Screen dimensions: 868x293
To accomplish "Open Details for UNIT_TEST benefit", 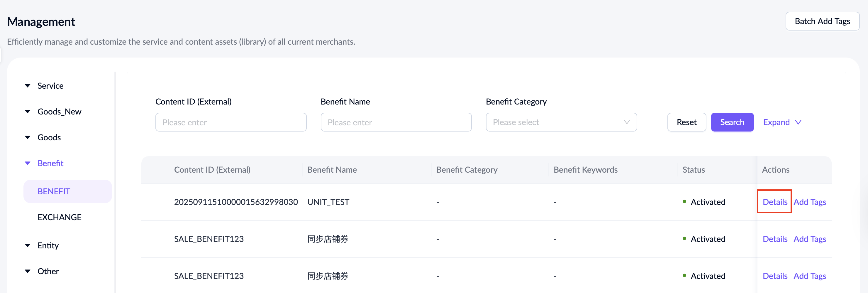I will [775, 202].
